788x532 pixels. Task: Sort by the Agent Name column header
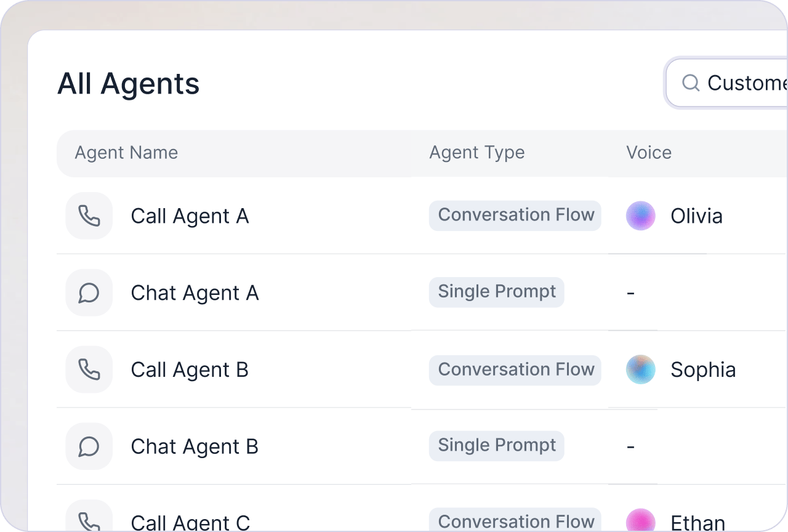[x=126, y=153]
